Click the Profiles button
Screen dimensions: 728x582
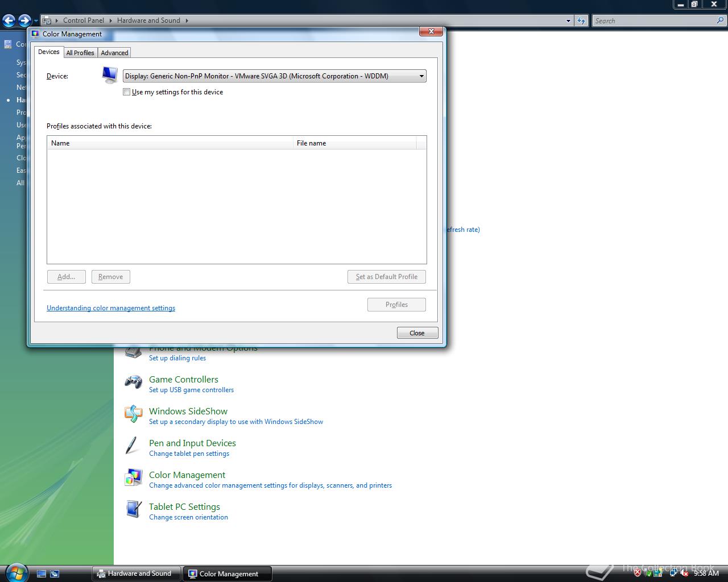[x=396, y=305]
